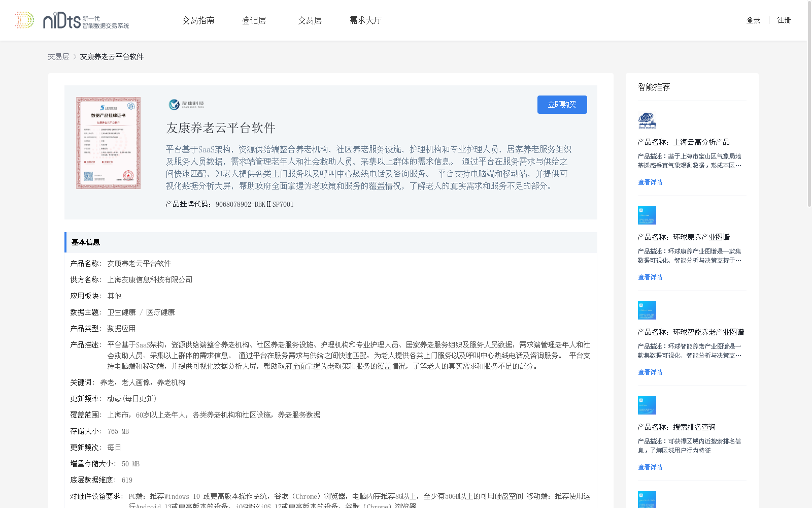812x508 pixels.
Task: Open the 需求大厅 nav item
Action: [365, 20]
